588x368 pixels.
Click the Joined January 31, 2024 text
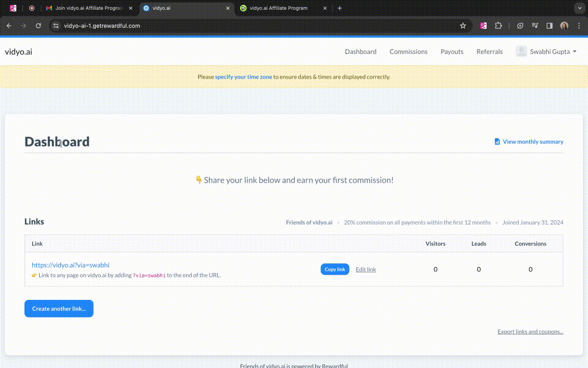532,222
